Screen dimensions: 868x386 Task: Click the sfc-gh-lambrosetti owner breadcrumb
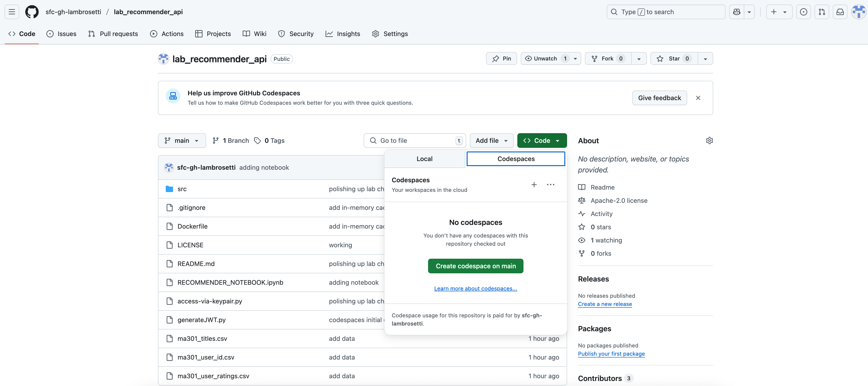pos(73,12)
